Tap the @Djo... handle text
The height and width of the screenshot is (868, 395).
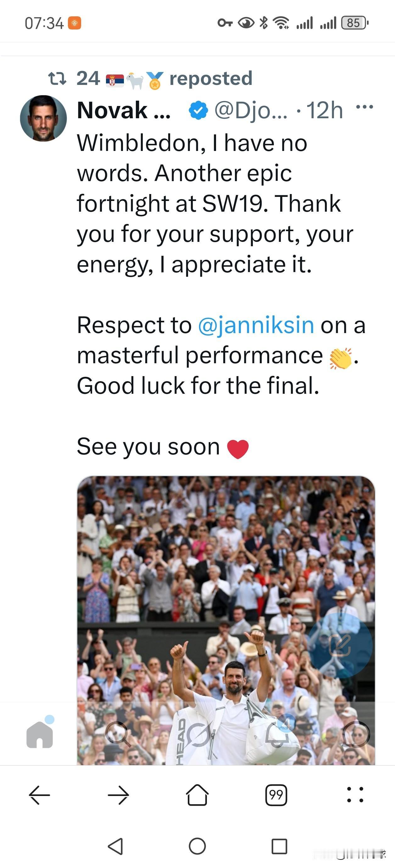[251, 110]
